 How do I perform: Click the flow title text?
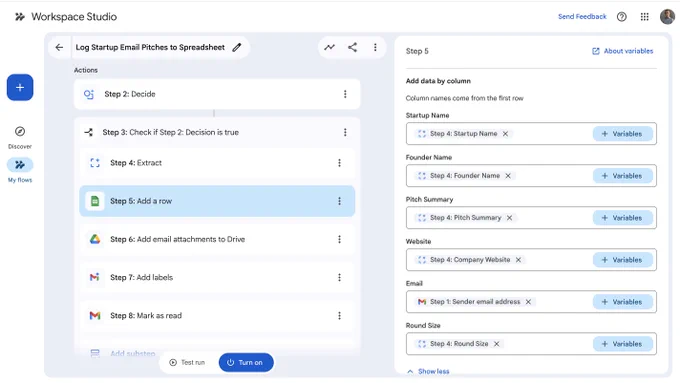(x=150, y=47)
